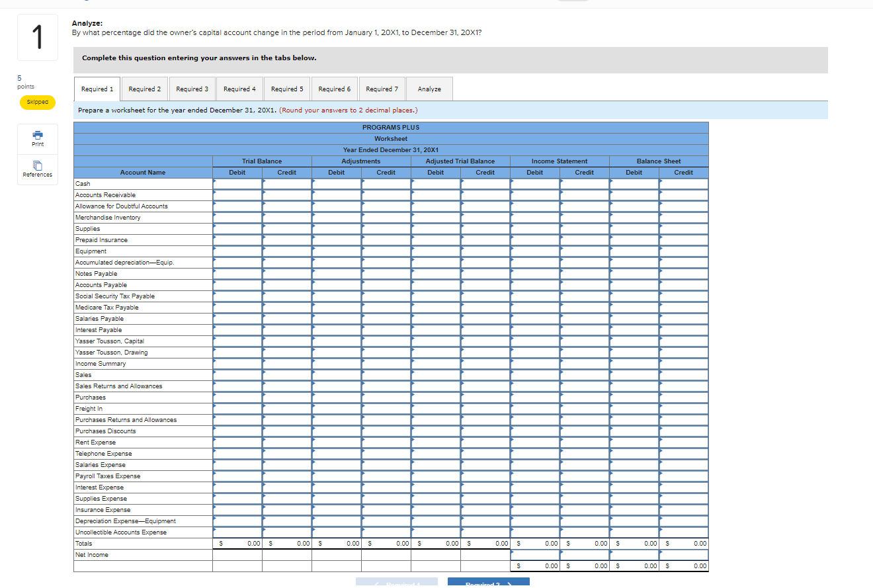873x588 pixels.
Task: Click Equipment Trial Balance debit cell
Action: tap(237, 251)
